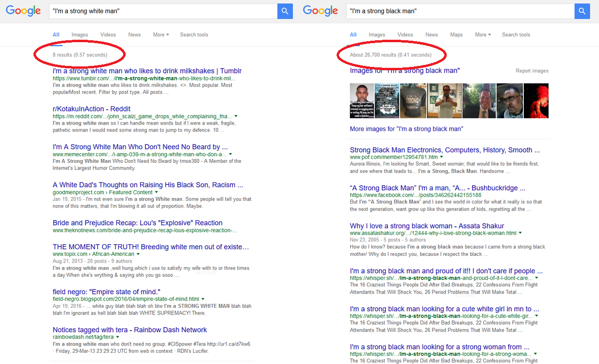599x364 pixels.
Task: Expand the dropdown arrow after field-negro.blogspot.com URL
Action: point(203,299)
